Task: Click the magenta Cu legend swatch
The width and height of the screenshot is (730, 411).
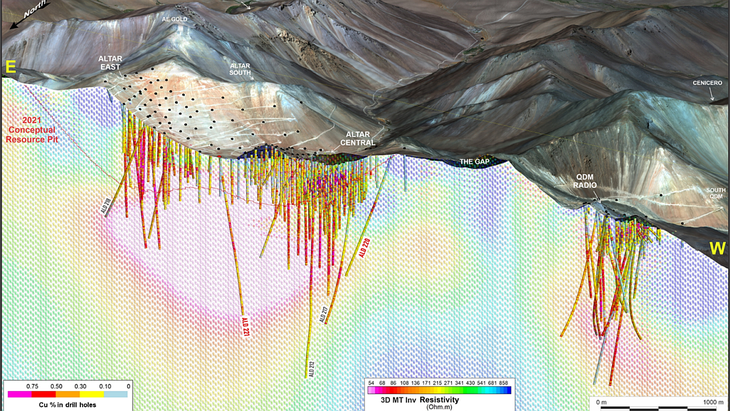Action: 20,395
